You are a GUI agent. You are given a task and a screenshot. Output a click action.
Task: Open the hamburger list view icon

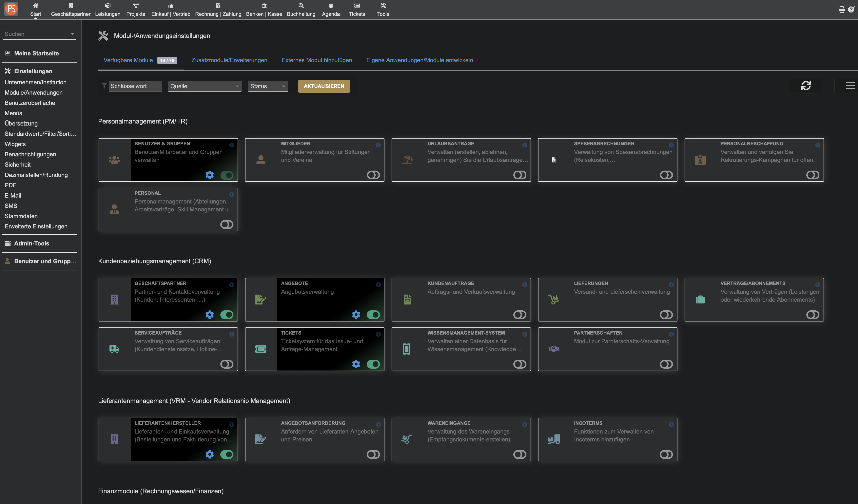point(850,86)
